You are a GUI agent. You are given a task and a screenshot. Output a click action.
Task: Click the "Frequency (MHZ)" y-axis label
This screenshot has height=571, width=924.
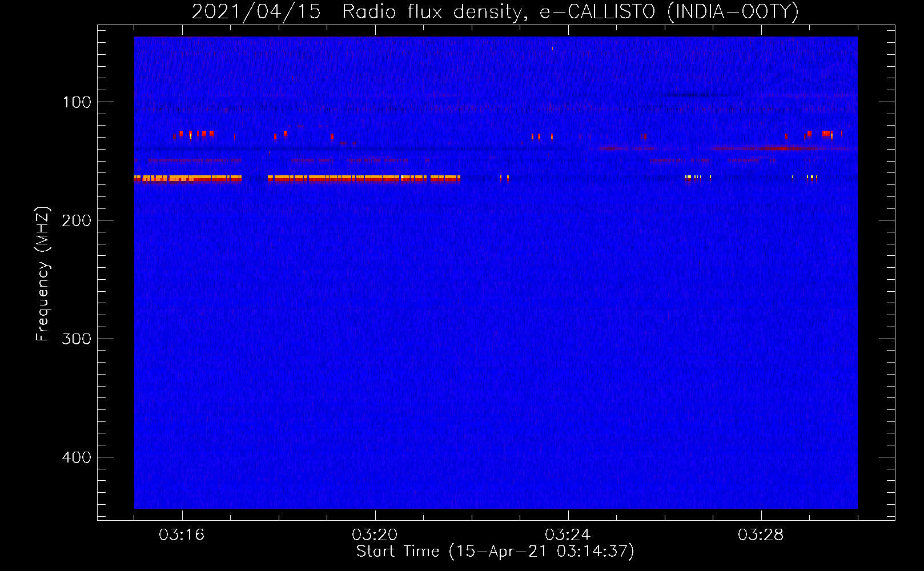coord(43,274)
